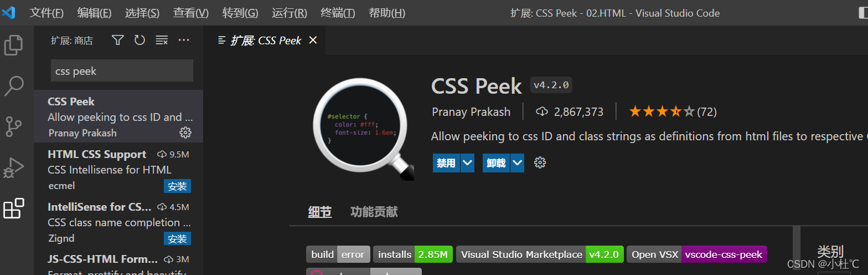Click the v4.2.0 version label
Viewport: 868px width, 275px height.
(551, 85)
